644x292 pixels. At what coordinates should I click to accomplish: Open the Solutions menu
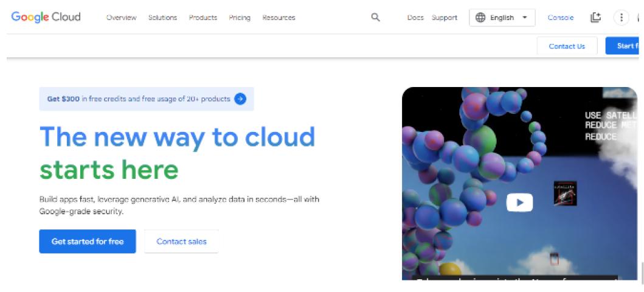162,18
